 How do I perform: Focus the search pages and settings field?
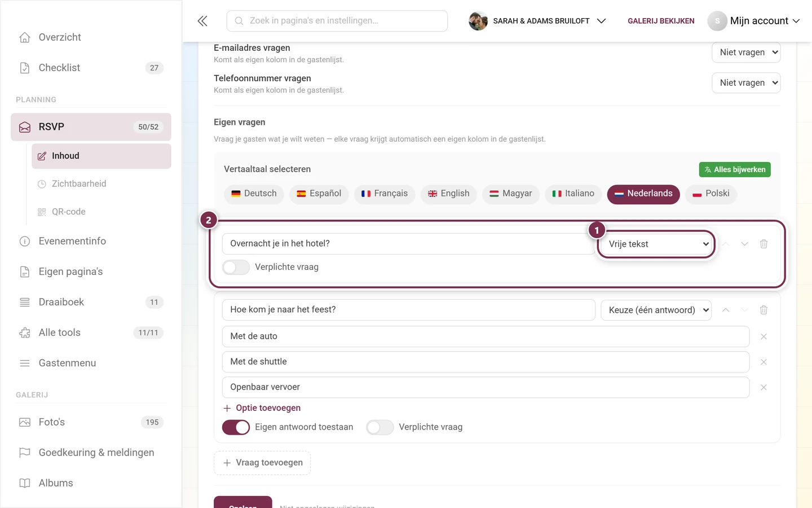[x=337, y=21]
